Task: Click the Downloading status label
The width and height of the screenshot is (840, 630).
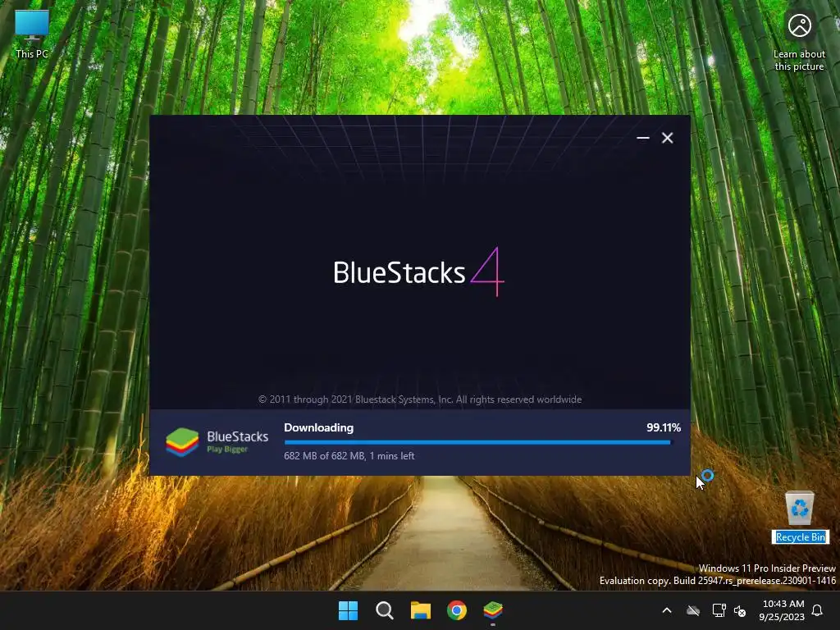Action: [319, 427]
